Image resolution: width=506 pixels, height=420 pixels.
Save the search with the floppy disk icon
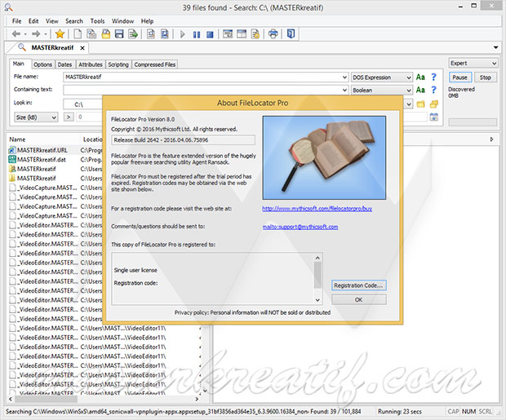[x=119, y=34]
